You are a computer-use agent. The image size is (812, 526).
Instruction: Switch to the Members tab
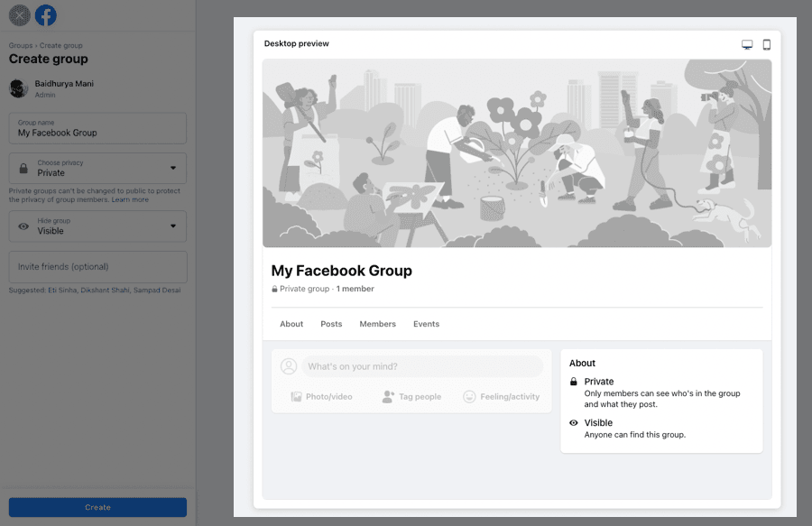coord(377,324)
